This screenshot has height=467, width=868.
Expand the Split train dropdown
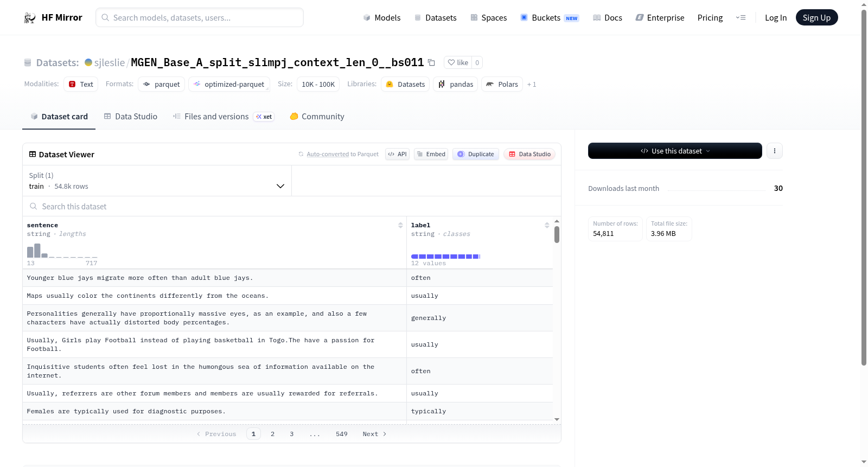[157, 181]
